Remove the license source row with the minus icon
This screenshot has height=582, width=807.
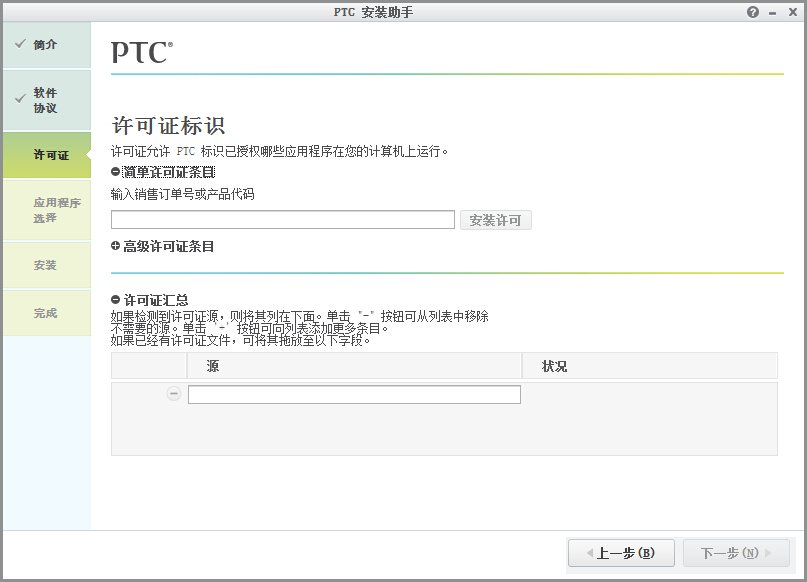click(x=174, y=394)
